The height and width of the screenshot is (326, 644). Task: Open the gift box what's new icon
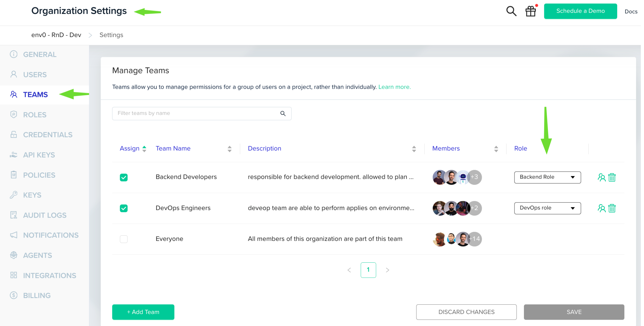[x=531, y=11]
